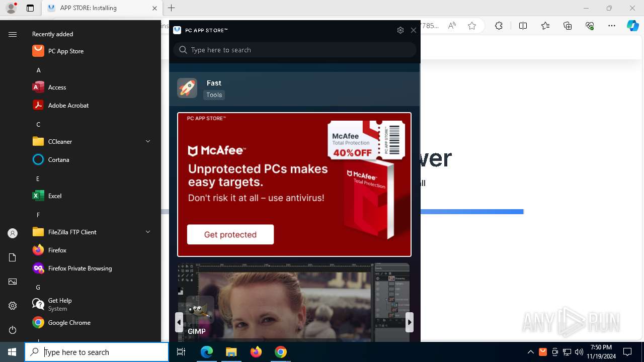Screen dimensions: 644x362
Task: Toggle Edge Read aloud icon
Action: point(452,26)
